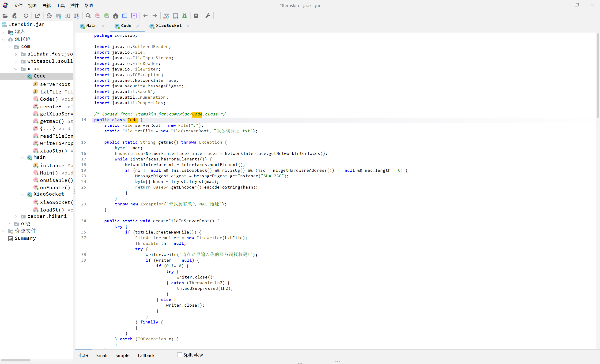Toggle flat packages view in toolbar
This screenshot has width=600, height=364.
click(58, 15)
